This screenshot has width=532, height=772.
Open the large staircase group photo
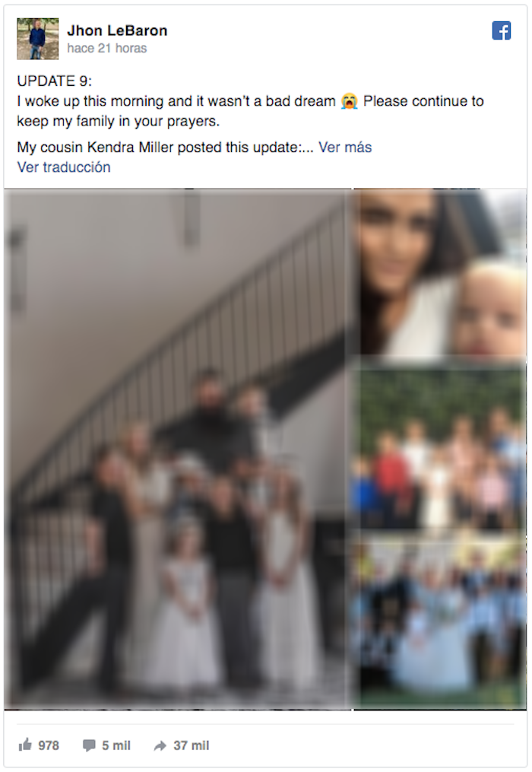tap(178, 449)
